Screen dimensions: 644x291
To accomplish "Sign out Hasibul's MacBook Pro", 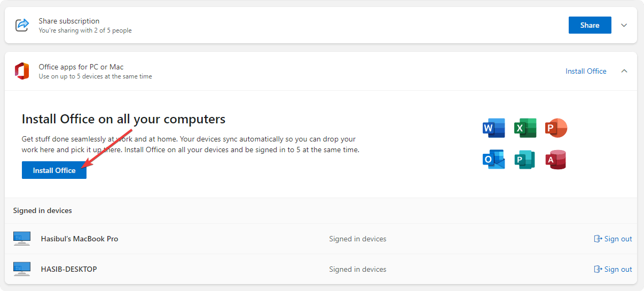I will tap(613, 239).
